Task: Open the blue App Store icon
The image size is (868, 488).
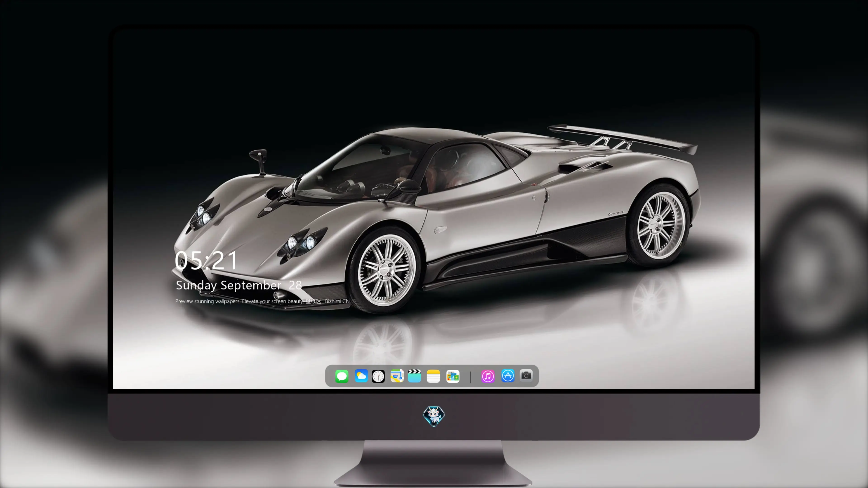Action: click(508, 376)
